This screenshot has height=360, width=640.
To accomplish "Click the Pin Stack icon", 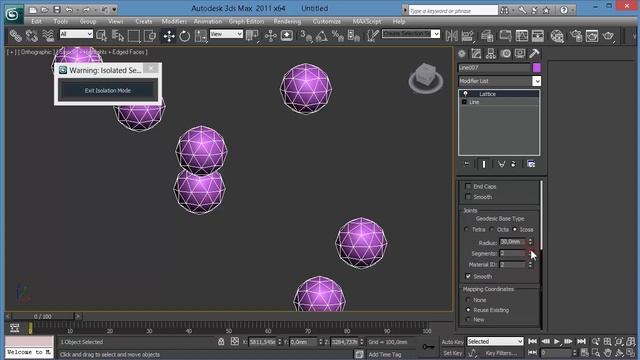I will pos(467,164).
